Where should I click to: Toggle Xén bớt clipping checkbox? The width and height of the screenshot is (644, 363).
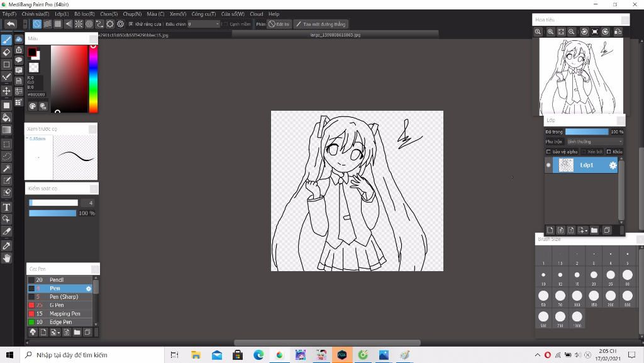tap(584, 152)
